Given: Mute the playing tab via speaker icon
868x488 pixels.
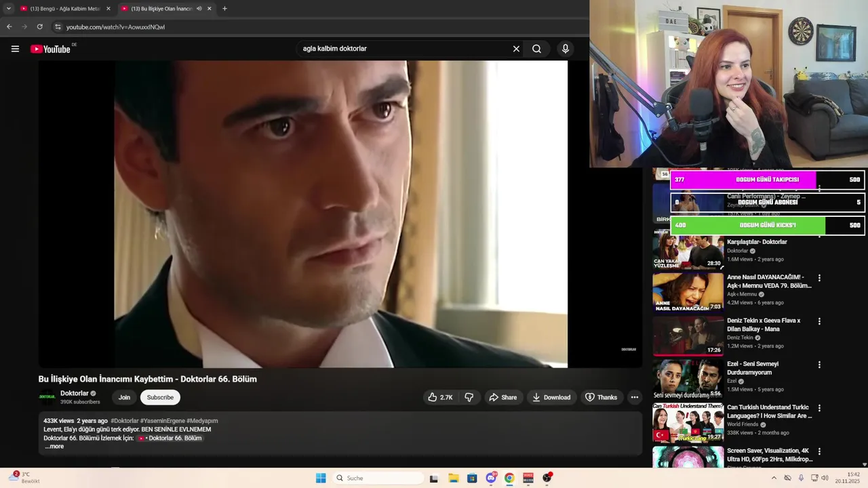Looking at the screenshot, I should click(199, 9).
